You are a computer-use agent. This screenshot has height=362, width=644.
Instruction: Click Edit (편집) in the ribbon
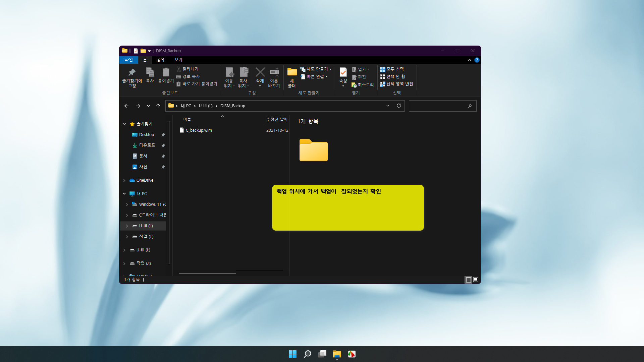(x=359, y=77)
